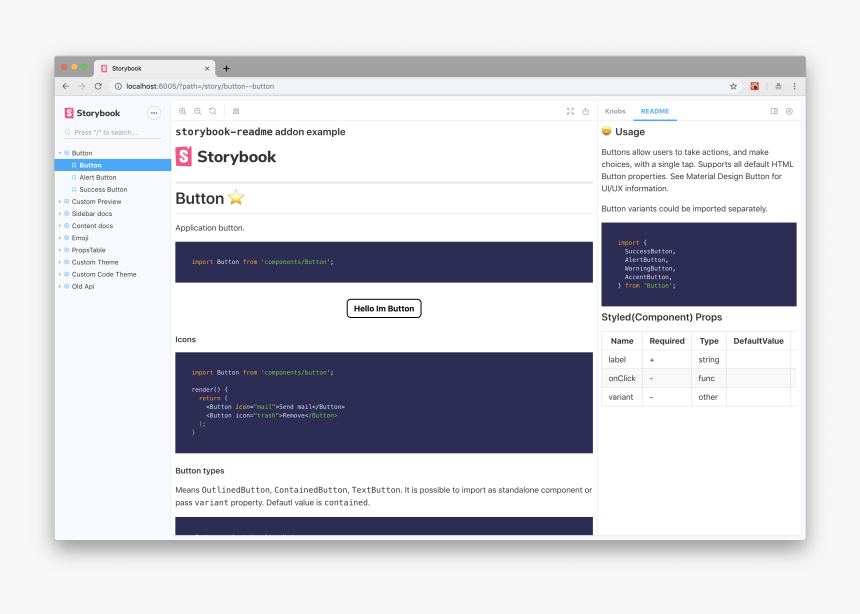The image size is (860, 614).
Task: Select the Storybook browser tab
Action: coord(154,69)
